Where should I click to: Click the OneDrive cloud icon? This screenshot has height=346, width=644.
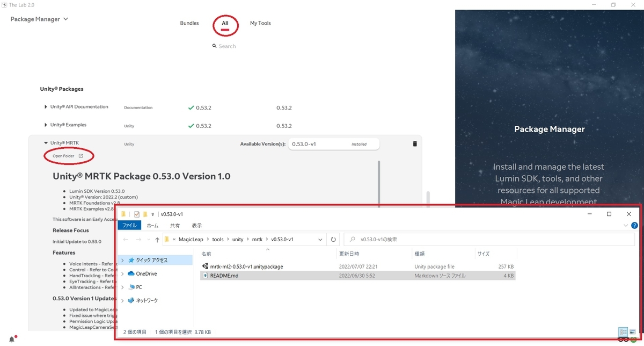click(131, 273)
